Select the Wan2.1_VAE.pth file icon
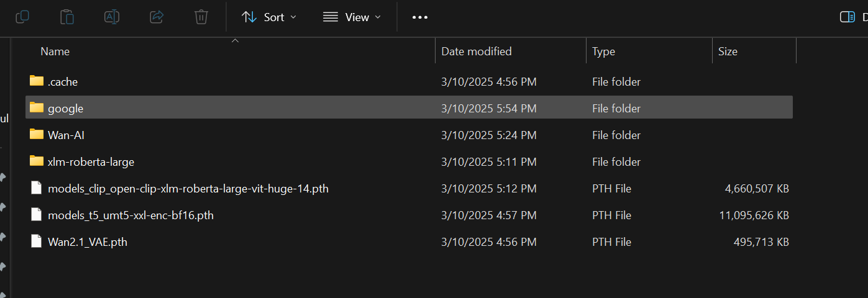 point(37,242)
